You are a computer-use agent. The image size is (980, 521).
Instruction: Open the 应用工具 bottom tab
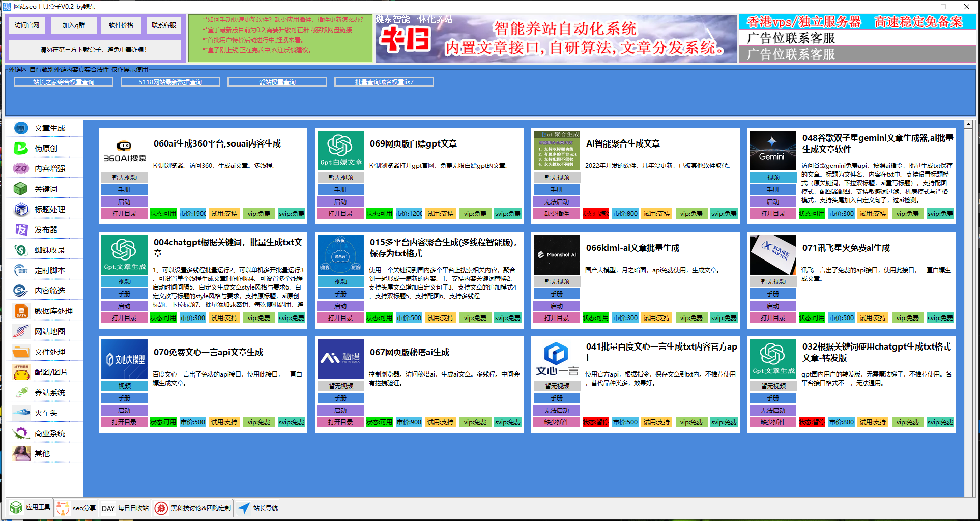coord(30,507)
